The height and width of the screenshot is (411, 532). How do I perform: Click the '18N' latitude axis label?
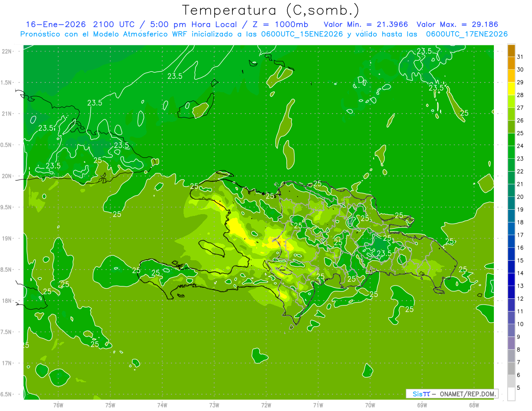7,301
